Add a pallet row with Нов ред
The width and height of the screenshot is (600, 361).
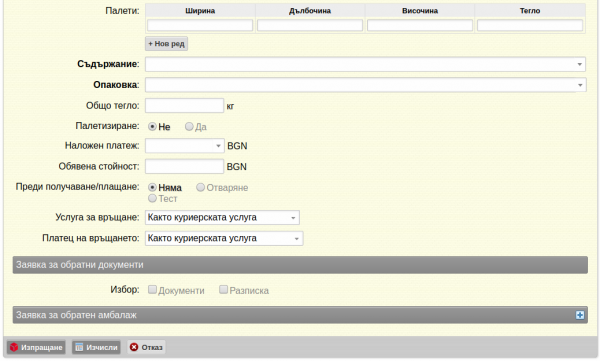pos(166,44)
